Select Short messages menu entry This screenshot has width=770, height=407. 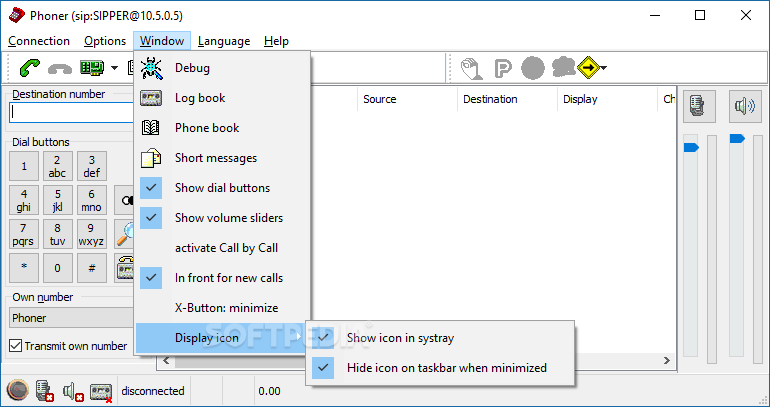222,158
